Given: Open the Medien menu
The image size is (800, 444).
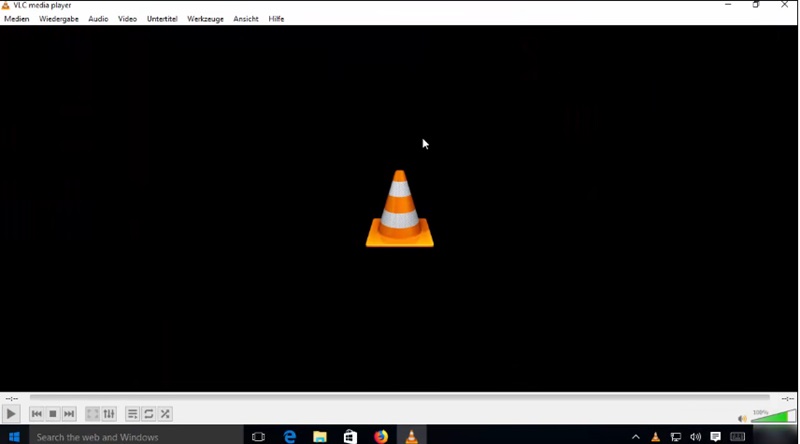Looking at the screenshot, I should click(x=17, y=19).
